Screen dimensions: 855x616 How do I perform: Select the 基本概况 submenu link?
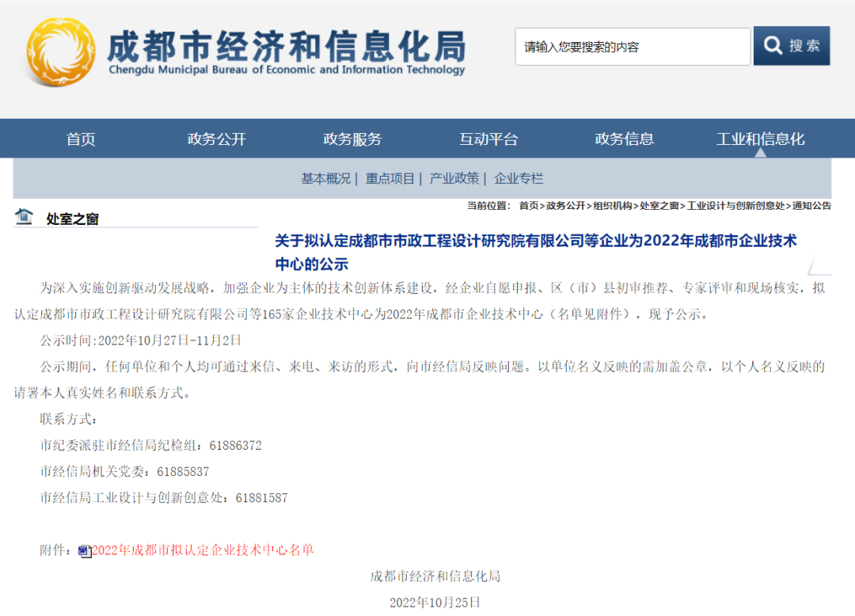point(325,178)
